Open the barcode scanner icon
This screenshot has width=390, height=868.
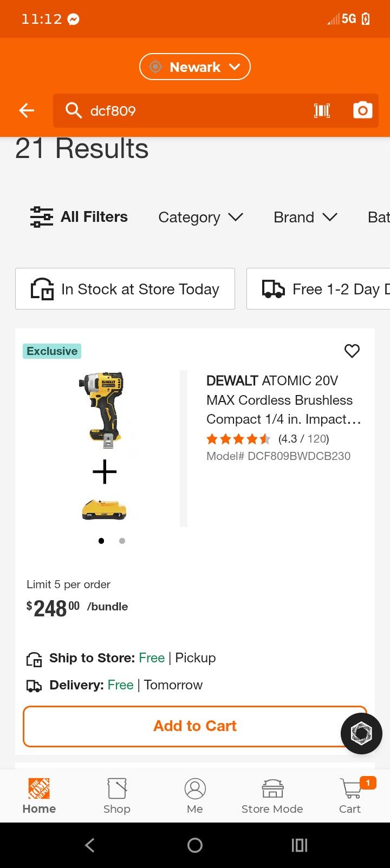322,111
